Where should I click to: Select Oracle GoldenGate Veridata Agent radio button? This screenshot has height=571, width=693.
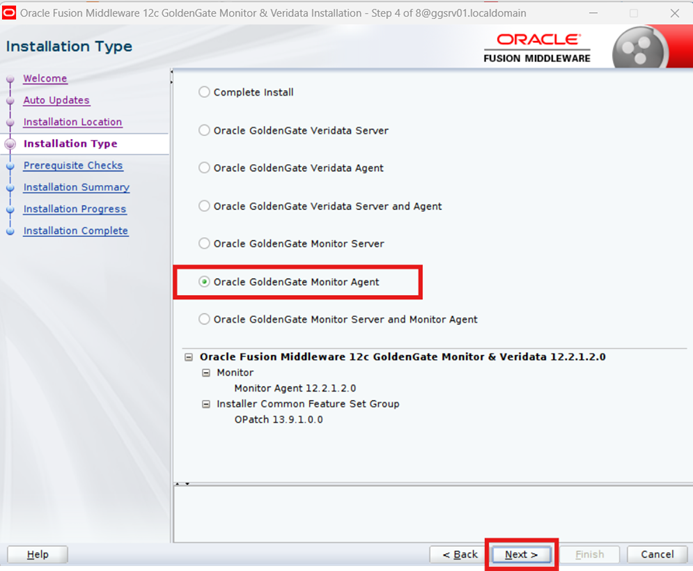point(205,168)
